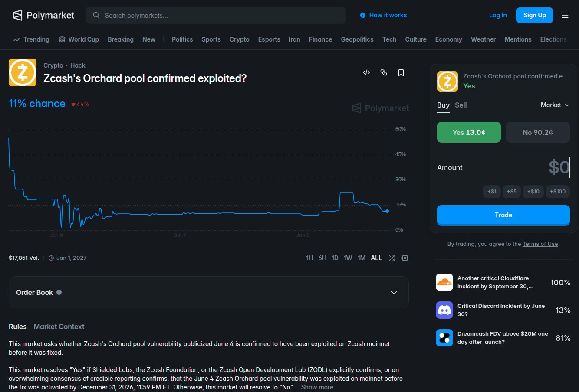This screenshot has width=579, height=392.
Task: Click the chart compare shuffle icon
Action: point(392,258)
